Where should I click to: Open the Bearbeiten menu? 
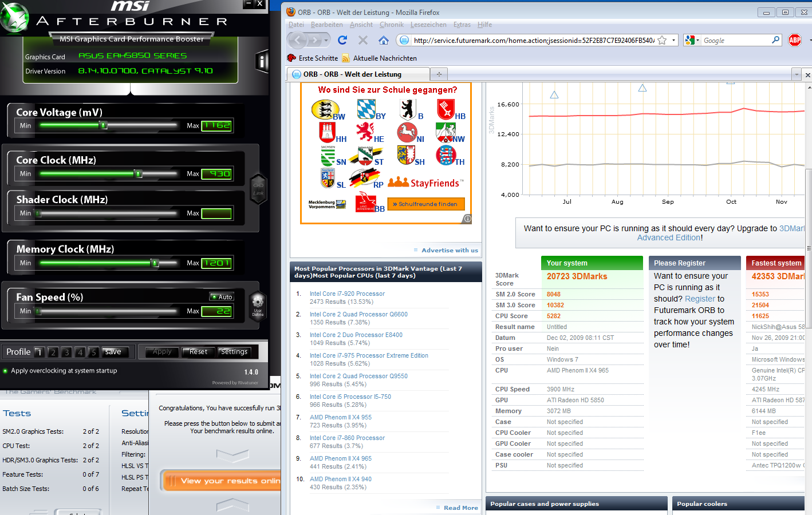[x=327, y=25]
